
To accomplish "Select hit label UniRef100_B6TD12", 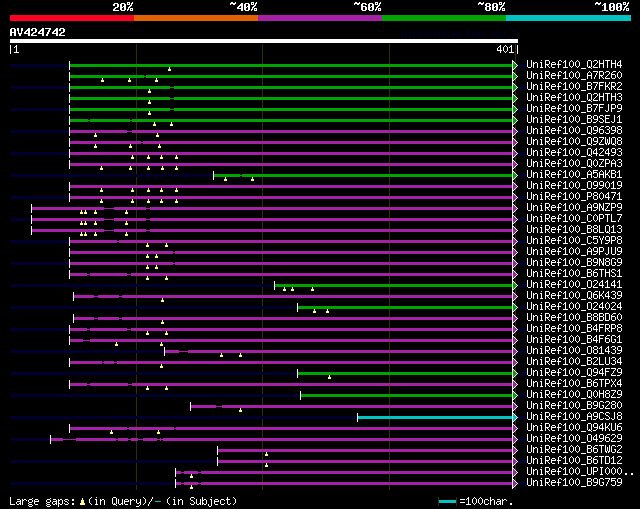I will point(574,461).
